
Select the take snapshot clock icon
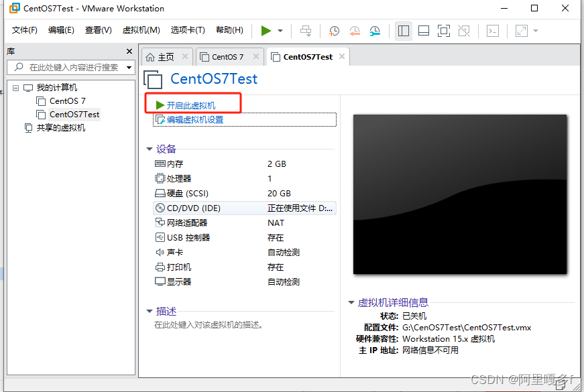(x=334, y=31)
